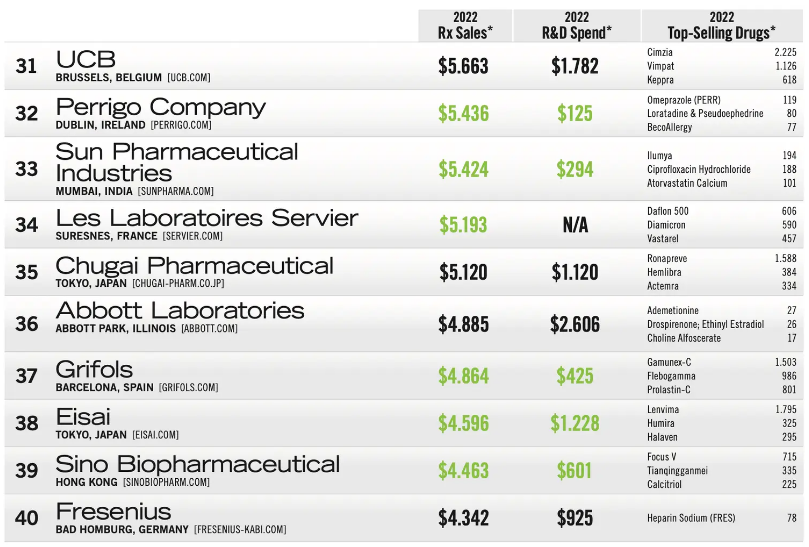This screenshot has width=809, height=547.
Task: Click the Les Laboratoires Servier heading
Action: [206, 218]
